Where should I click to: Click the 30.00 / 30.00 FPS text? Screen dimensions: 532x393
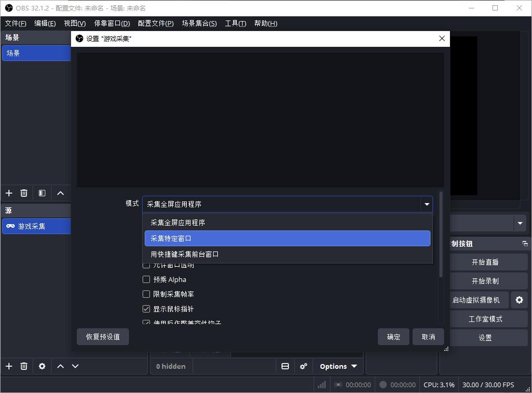click(x=488, y=385)
